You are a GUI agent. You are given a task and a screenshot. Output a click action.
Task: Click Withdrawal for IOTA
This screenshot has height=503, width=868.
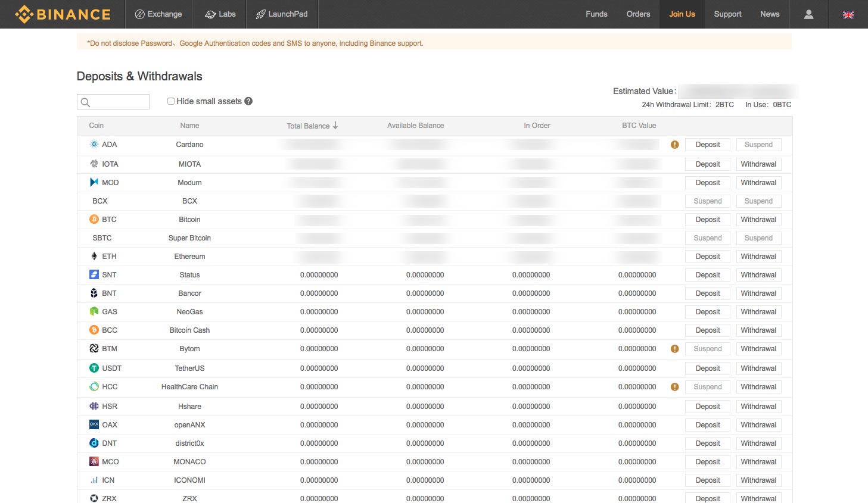tap(758, 164)
